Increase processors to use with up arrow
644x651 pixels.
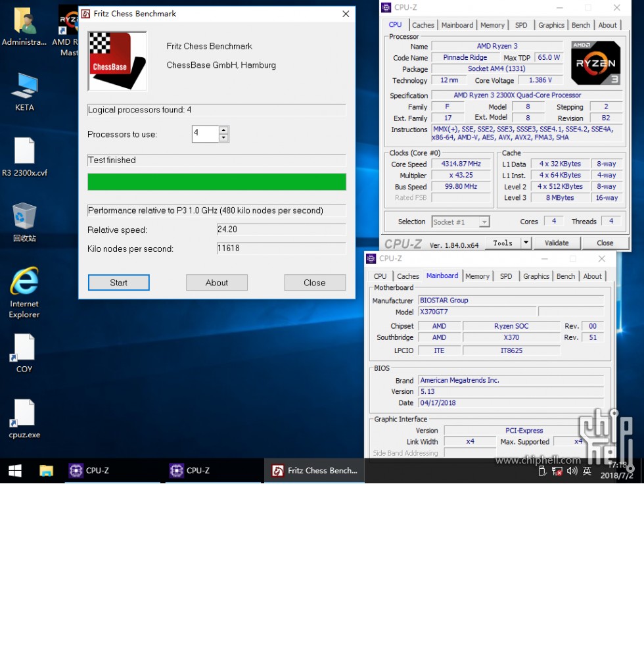point(223,130)
